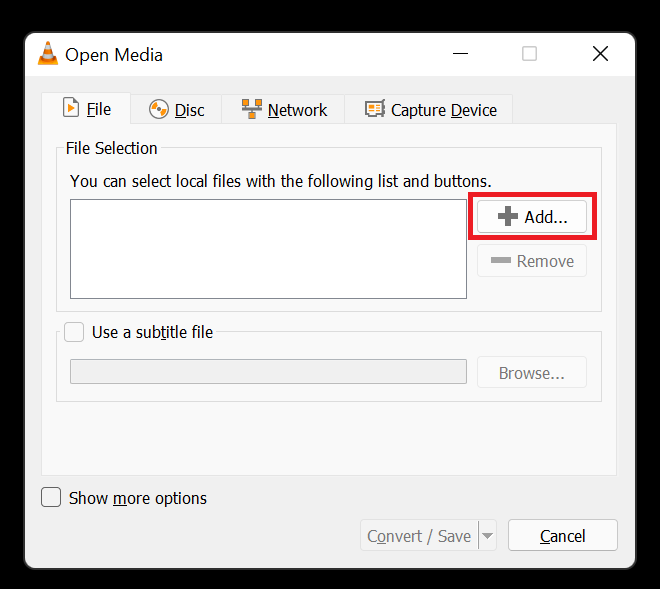Image resolution: width=660 pixels, height=589 pixels.
Task: Click the play-file icon on File tab
Action: pos(71,108)
